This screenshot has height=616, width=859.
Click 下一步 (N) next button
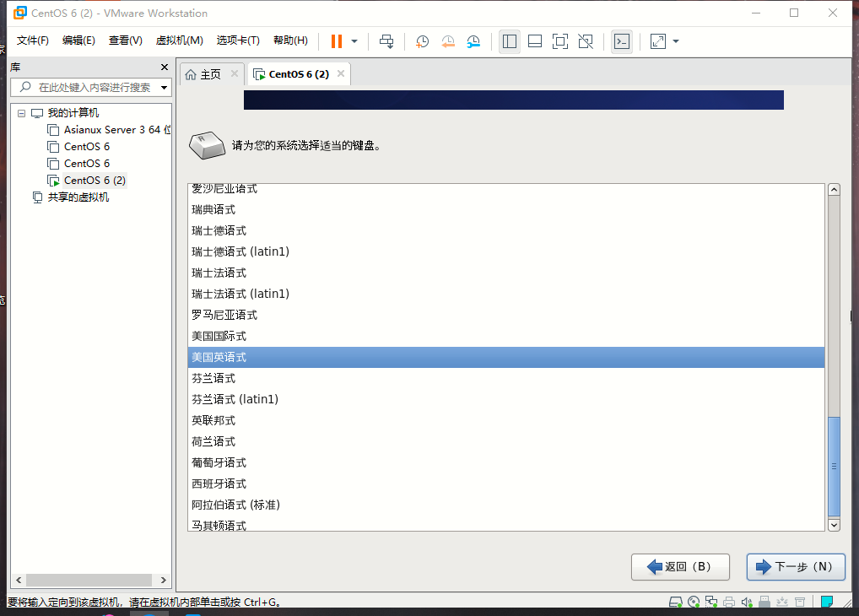coord(796,567)
